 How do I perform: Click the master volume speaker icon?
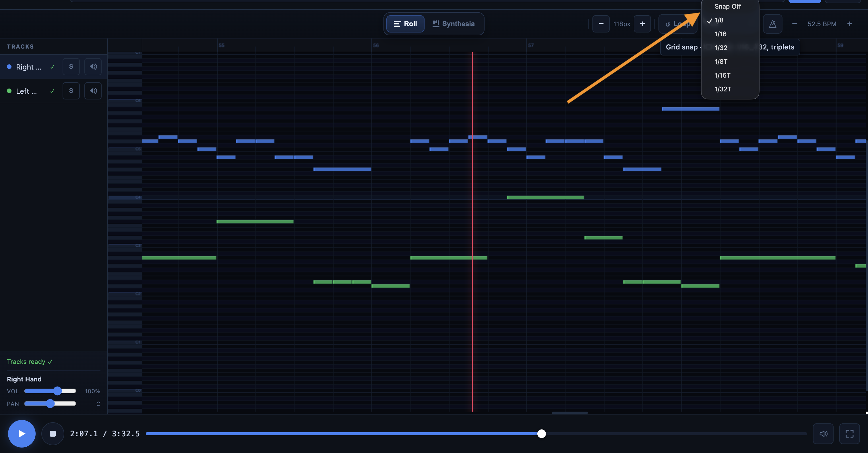click(823, 433)
